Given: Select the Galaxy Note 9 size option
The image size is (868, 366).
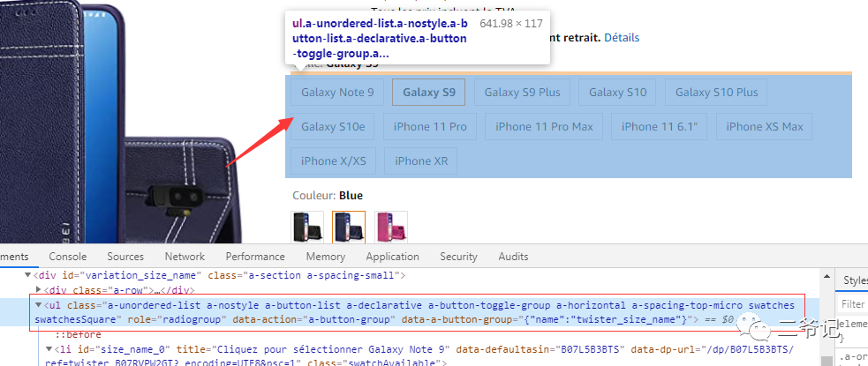Looking at the screenshot, I should coord(337,93).
